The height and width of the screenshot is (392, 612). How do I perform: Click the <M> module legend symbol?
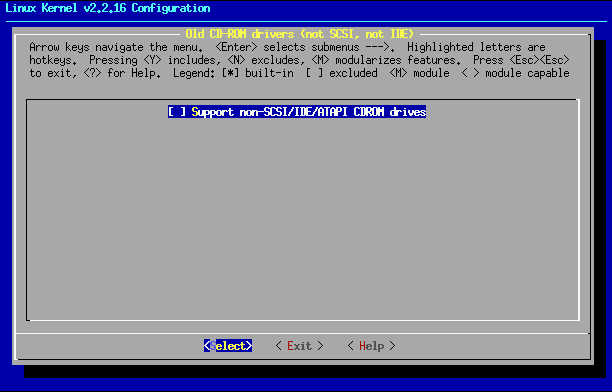point(398,73)
